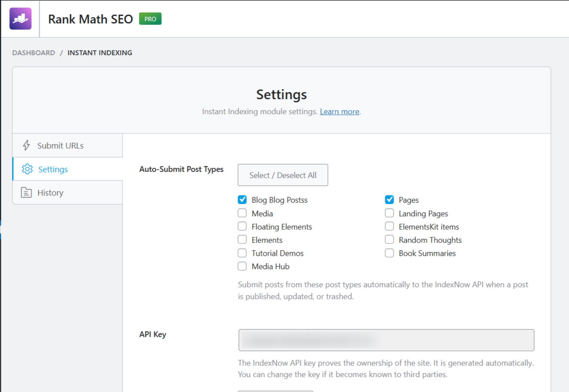
Task: Enable the Media checkbox
Action: click(242, 213)
